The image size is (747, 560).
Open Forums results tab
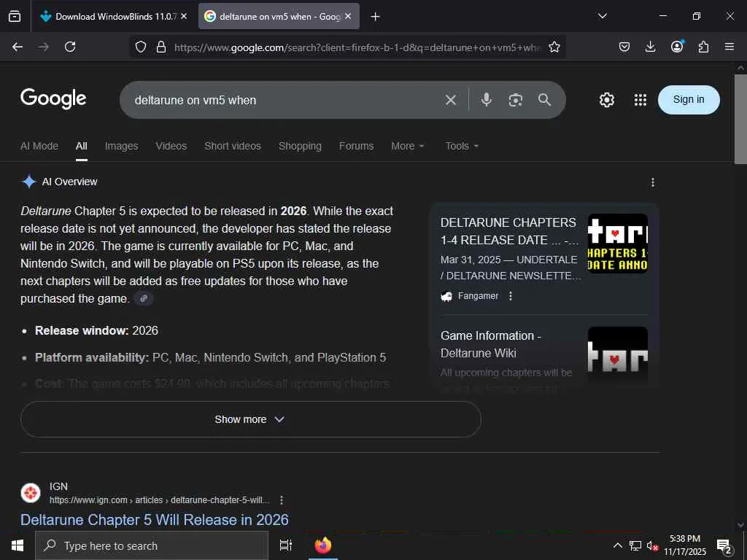pos(356,146)
